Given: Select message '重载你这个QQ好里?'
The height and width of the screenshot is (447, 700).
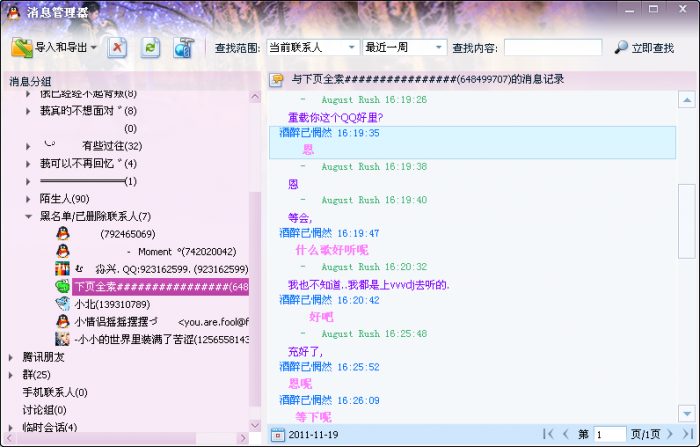Looking at the screenshot, I should coord(336,118).
